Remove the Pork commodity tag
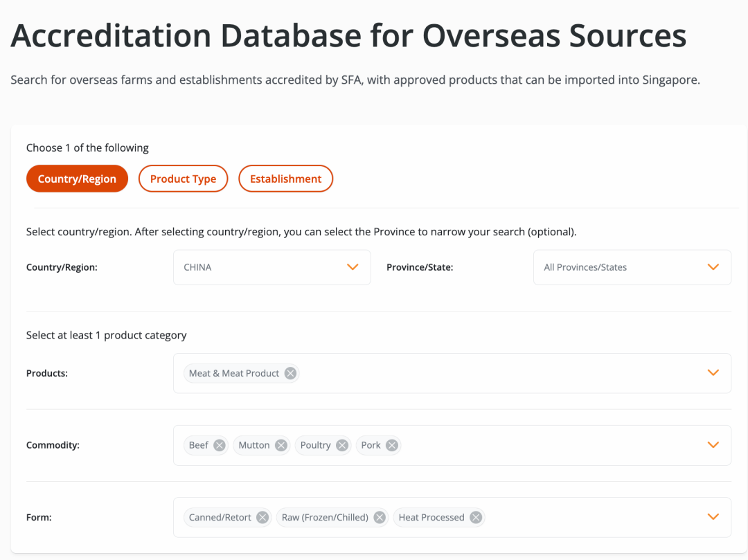The height and width of the screenshot is (560, 748). click(x=392, y=445)
